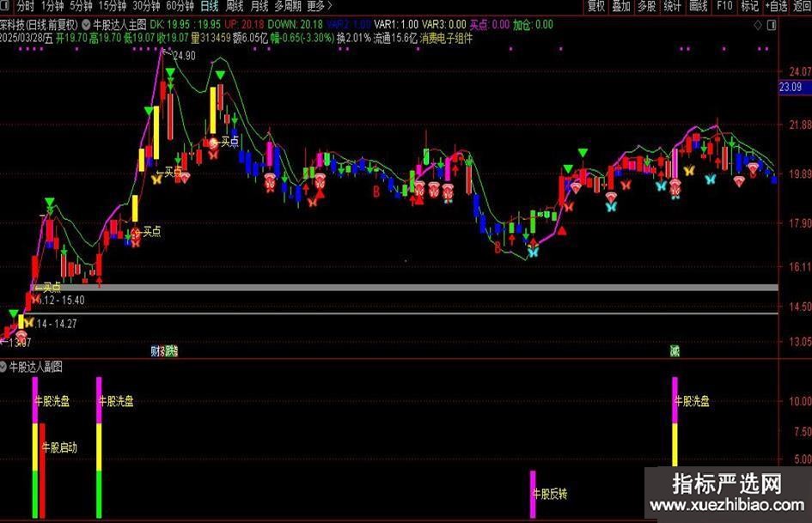812x523 pixels.
Task: Click the VAR1: 1.00 indicator value
Action: pos(396,24)
